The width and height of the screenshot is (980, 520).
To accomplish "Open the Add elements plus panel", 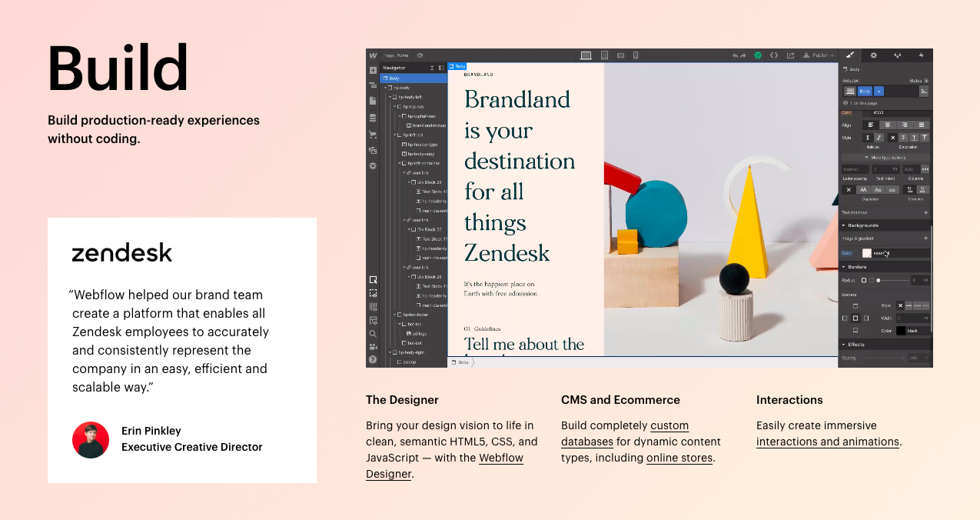I will tap(373, 70).
